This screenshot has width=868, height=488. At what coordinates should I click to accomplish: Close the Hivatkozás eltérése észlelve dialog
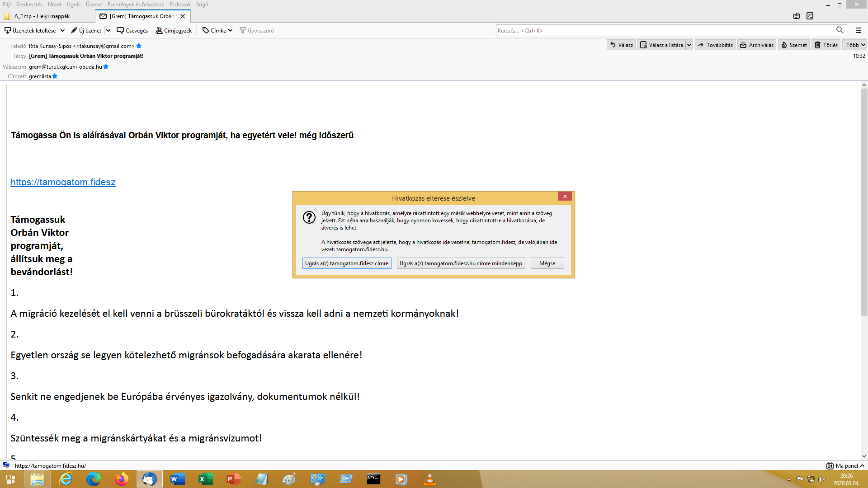pos(565,196)
